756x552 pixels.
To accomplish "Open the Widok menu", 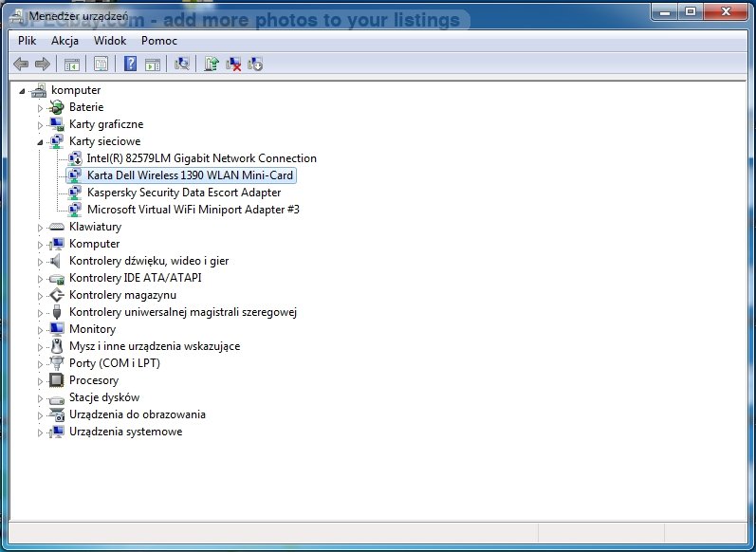I will click(x=110, y=41).
